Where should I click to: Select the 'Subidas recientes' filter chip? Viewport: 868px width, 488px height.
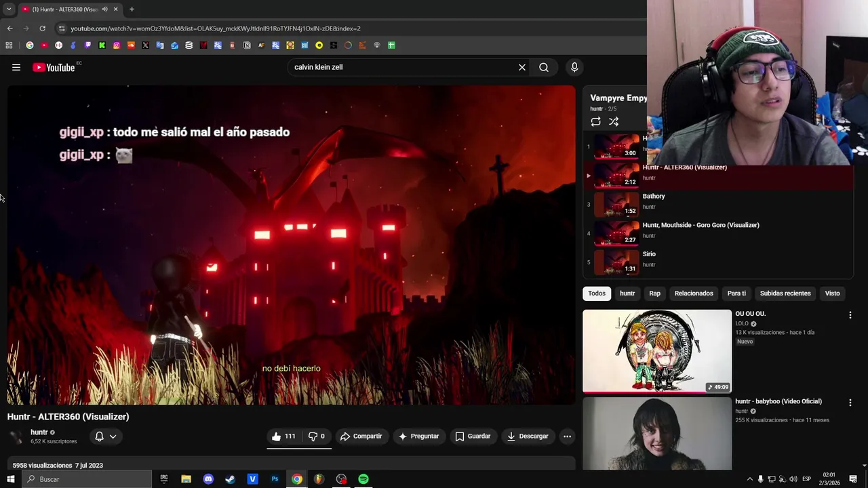785,293
